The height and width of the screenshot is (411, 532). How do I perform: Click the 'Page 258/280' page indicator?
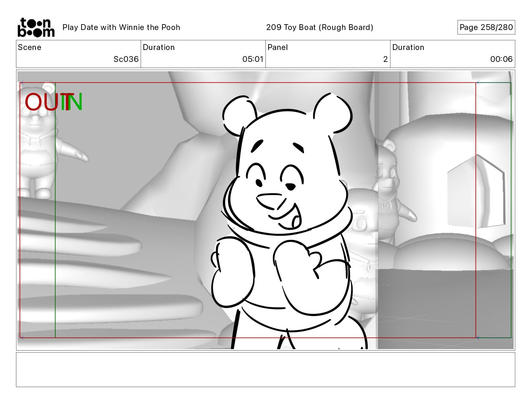[486, 27]
